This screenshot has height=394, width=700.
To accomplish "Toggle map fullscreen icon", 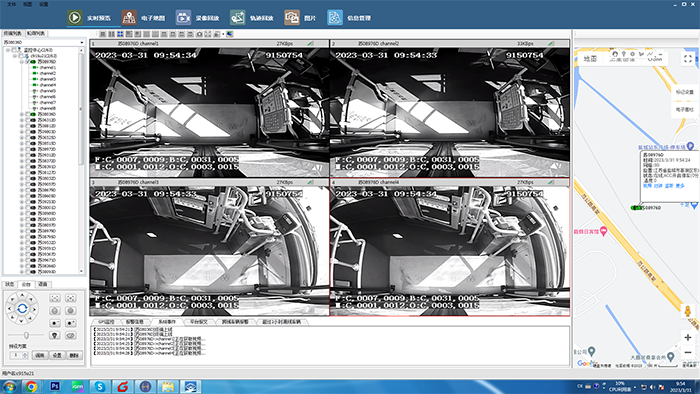I will point(688,58).
